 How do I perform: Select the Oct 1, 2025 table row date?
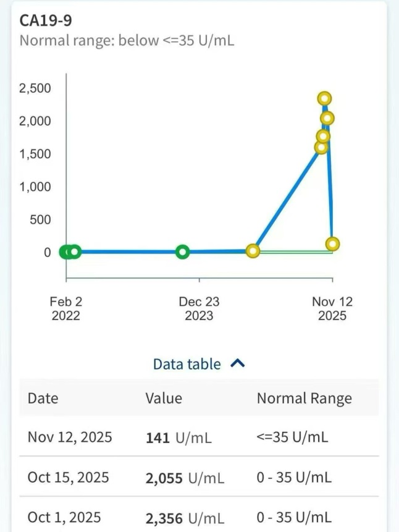click(x=64, y=517)
